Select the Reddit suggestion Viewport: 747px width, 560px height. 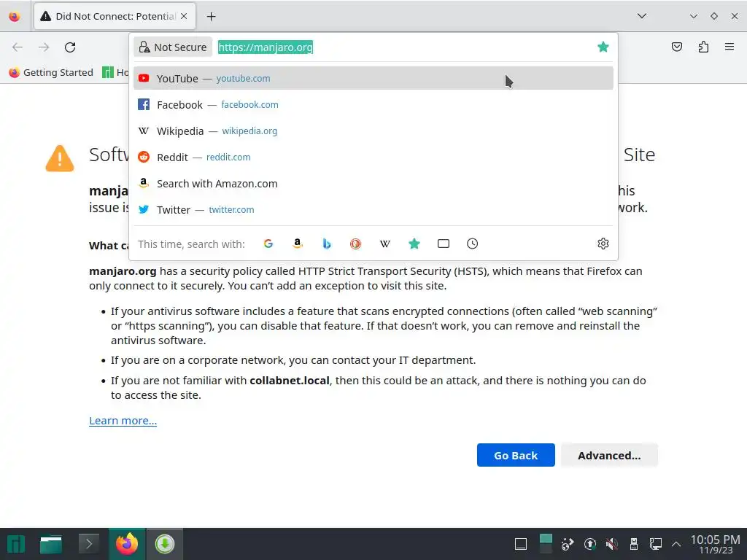coord(373,157)
